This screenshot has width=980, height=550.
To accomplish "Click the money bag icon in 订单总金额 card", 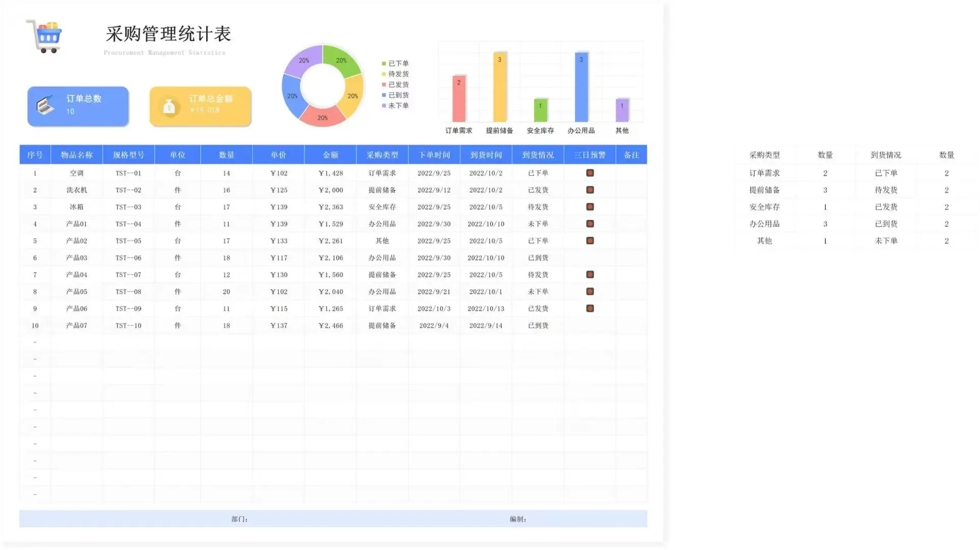I will (x=169, y=106).
